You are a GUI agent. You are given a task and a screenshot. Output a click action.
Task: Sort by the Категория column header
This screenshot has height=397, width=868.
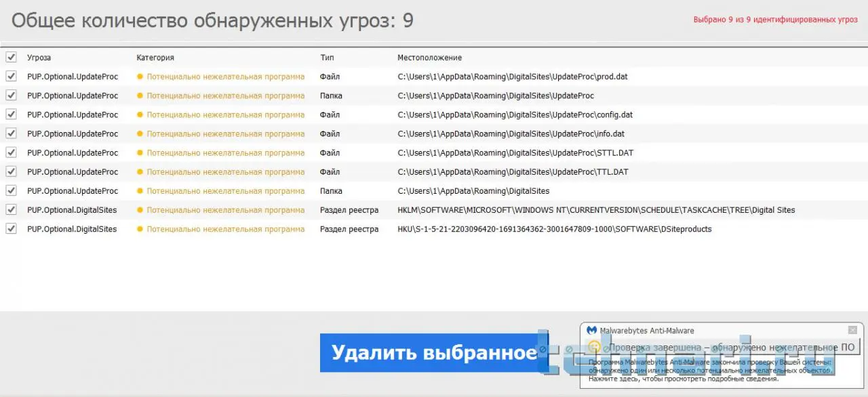tap(155, 58)
